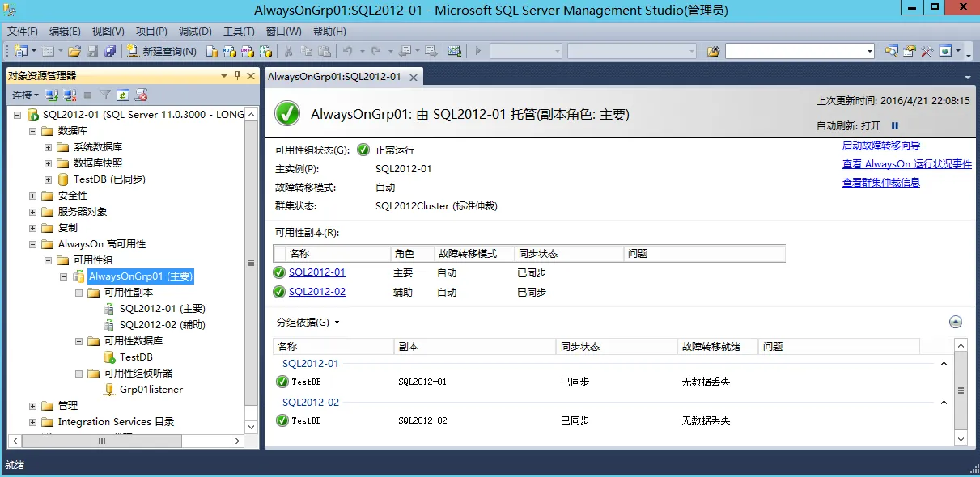The width and height of the screenshot is (980, 477).
Task: Open the Toolbox wrench icon
Action: coord(927,51)
